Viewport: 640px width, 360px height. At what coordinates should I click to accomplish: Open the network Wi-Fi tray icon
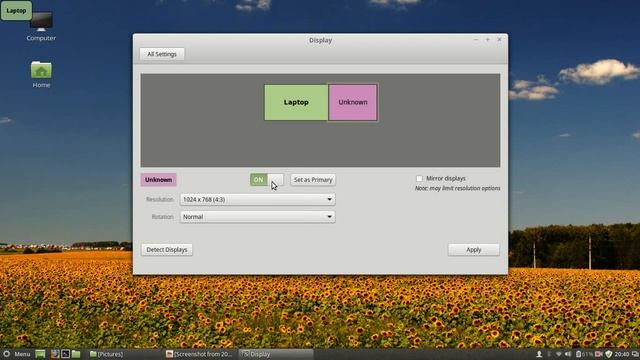[558, 354]
